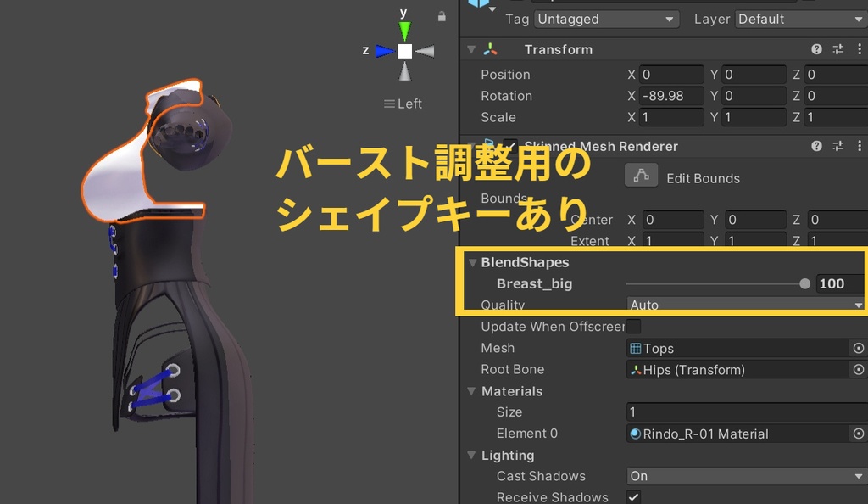Screen dimensions: 868x504
Task: Click the Rotation Y input field
Action: [x=754, y=96]
